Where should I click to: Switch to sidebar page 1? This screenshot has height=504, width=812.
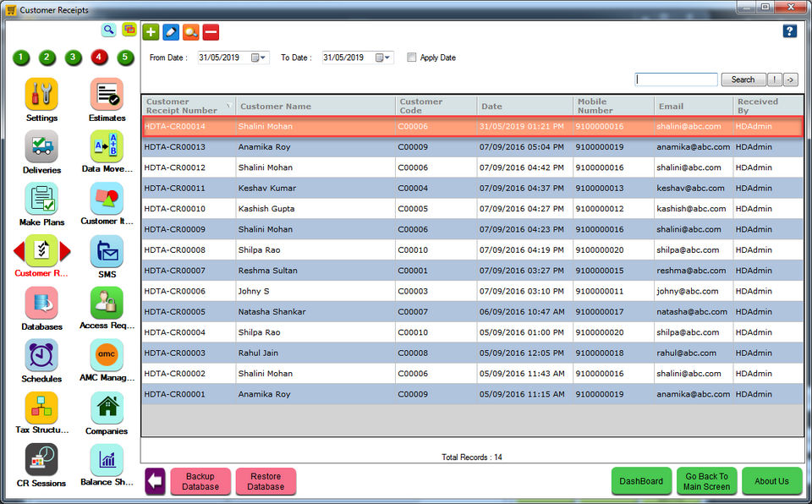coord(21,58)
